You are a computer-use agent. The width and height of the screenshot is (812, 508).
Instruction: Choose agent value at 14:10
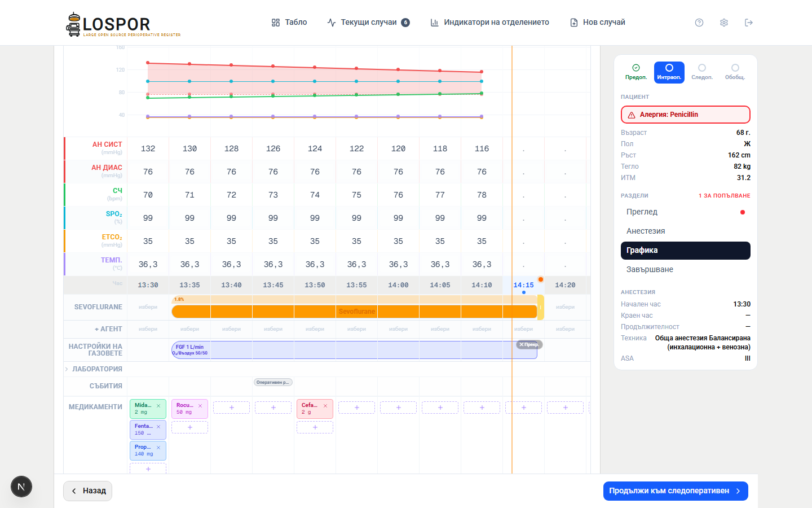[x=482, y=329]
